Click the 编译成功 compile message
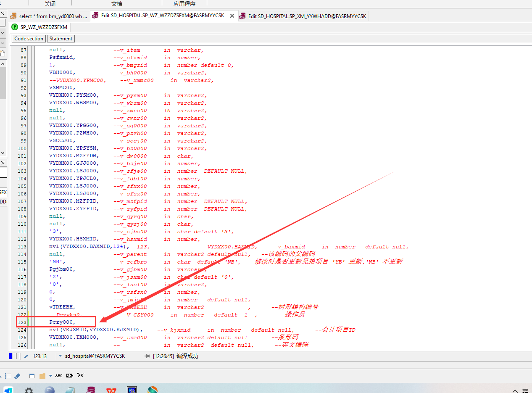 pos(187,356)
